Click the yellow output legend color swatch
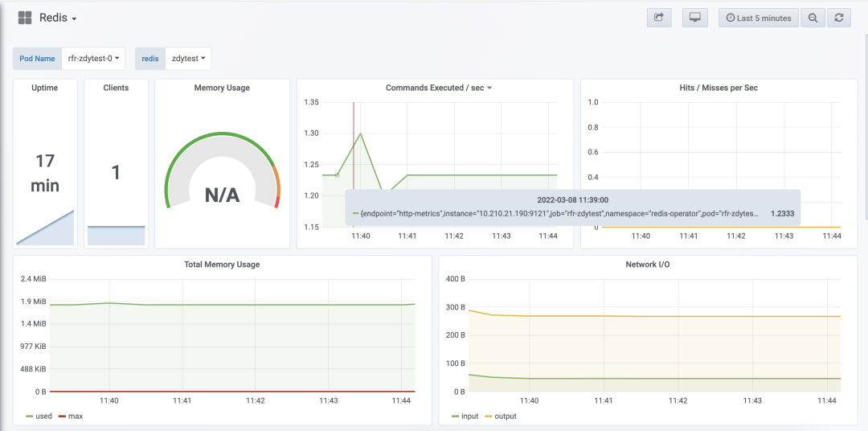Viewport: 868px width, 431px height. click(489, 416)
